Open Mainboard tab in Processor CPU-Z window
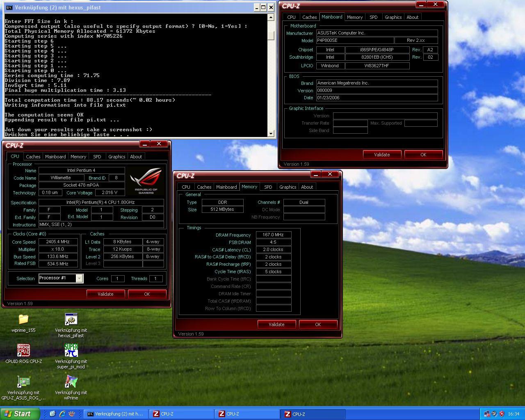 (55, 157)
